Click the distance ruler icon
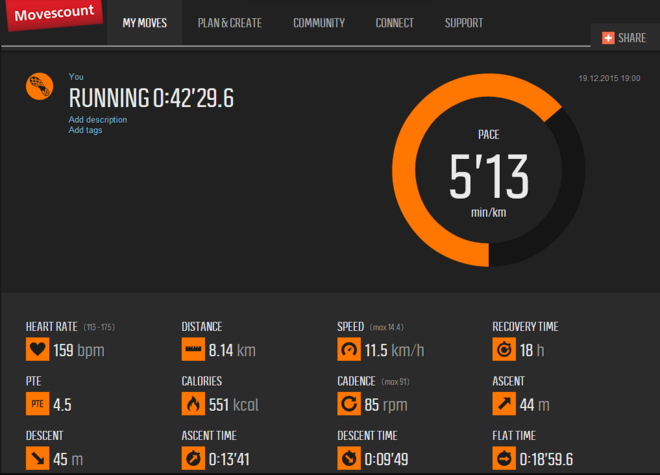This screenshot has width=660, height=475. point(194,350)
